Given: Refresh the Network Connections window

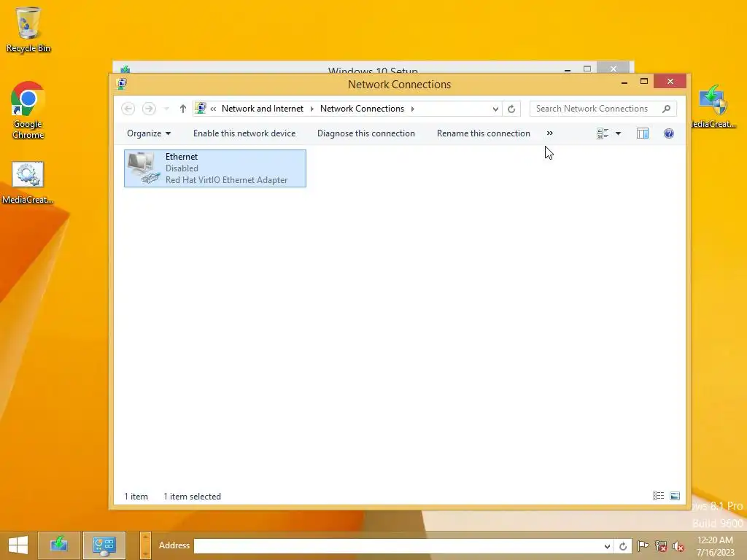Looking at the screenshot, I should pos(511,109).
